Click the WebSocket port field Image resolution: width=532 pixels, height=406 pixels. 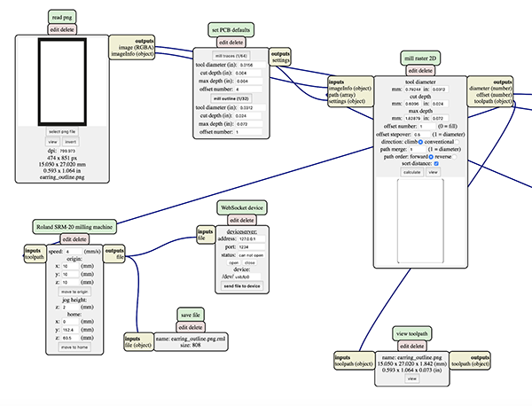point(251,247)
